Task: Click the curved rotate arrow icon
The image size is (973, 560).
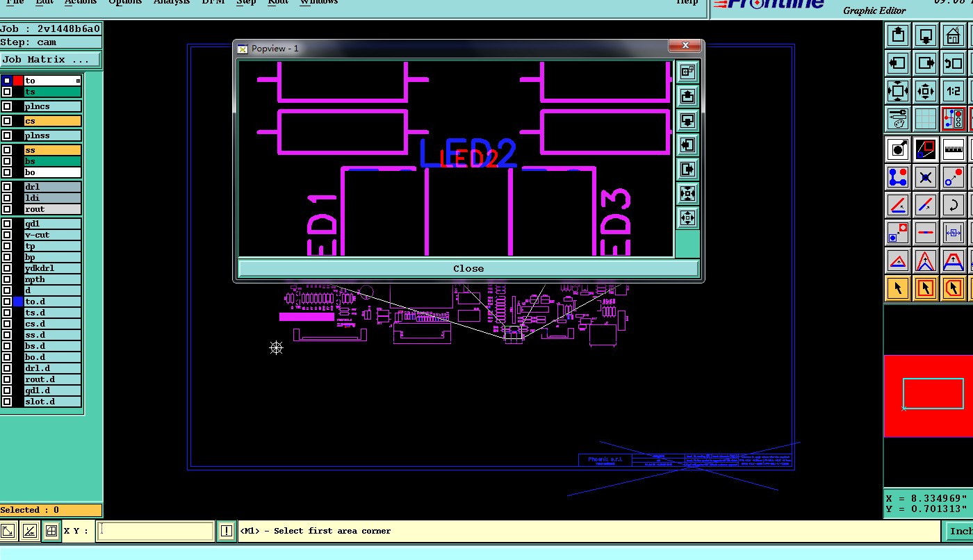Action: pyautogui.click(x=953, y=205)
